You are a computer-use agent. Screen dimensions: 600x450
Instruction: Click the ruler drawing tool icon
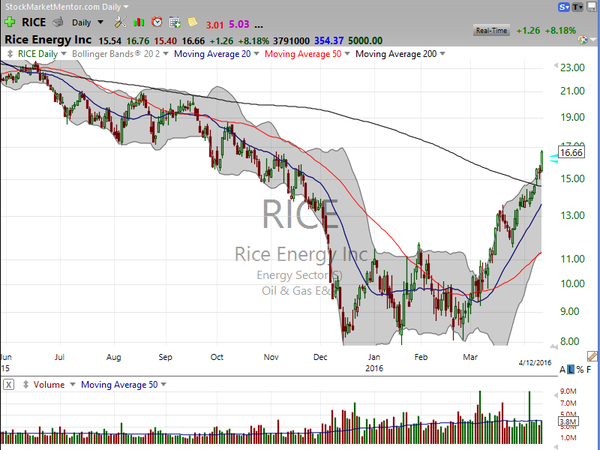coord(592,357)
